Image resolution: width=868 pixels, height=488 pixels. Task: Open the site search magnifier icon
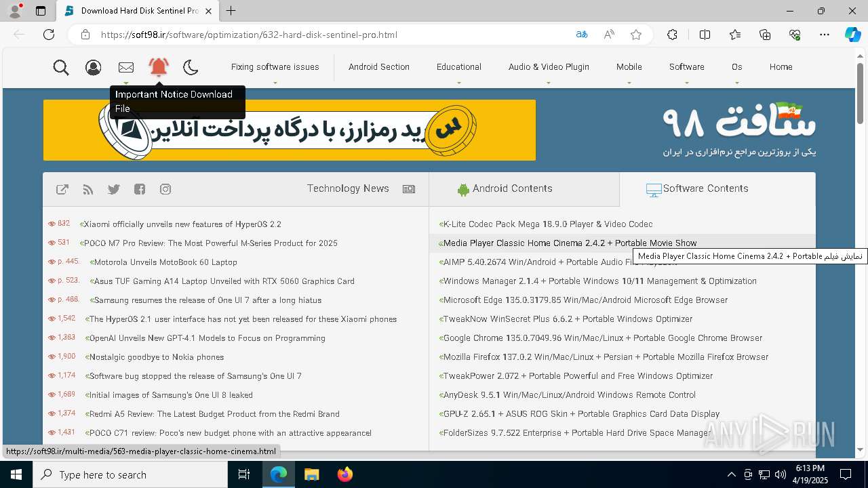point(61,67)
